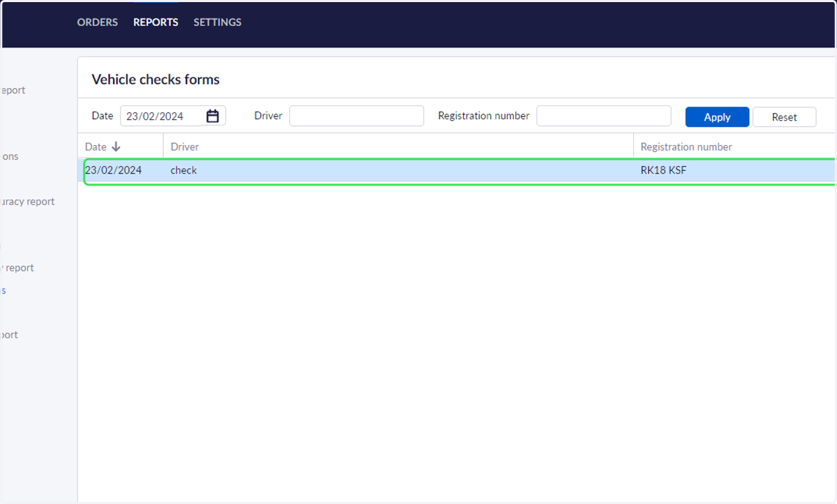Open the calendar date picker icon
The height and width of the screenshot is (504, 837).
click(213, 116)
